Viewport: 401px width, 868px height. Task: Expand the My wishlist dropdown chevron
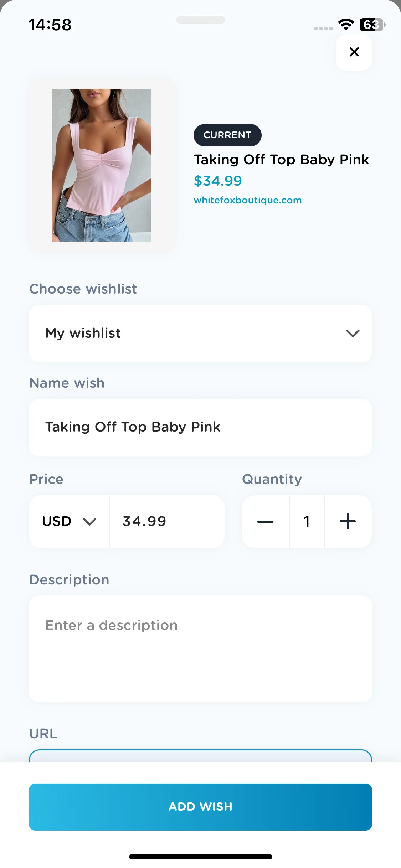pyautogui.click(x=353, y=334)
